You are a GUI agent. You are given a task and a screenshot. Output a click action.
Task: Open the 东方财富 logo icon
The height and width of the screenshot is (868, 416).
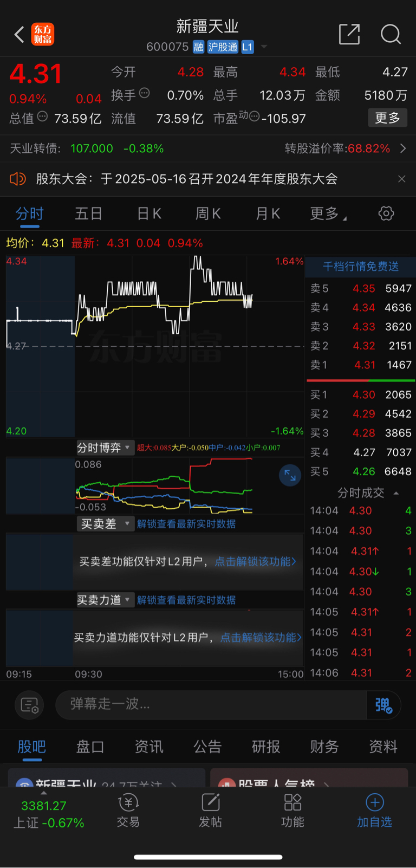point(42,34)
